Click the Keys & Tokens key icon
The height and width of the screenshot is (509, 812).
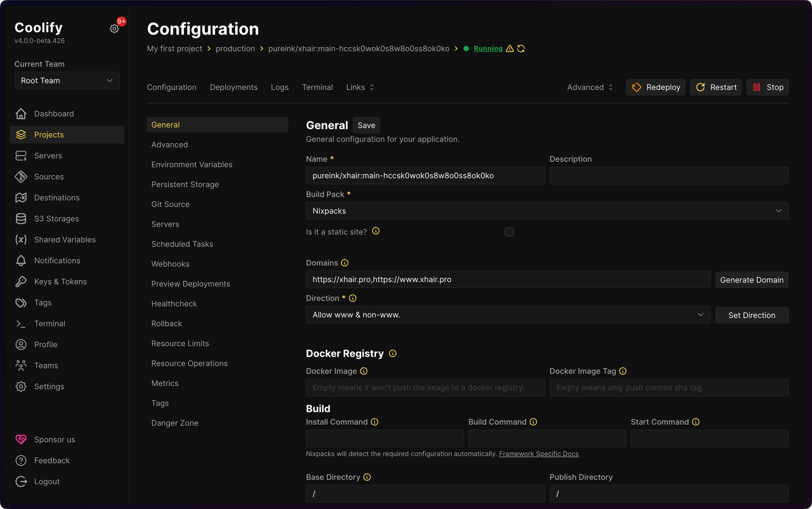tap(21, 282)
